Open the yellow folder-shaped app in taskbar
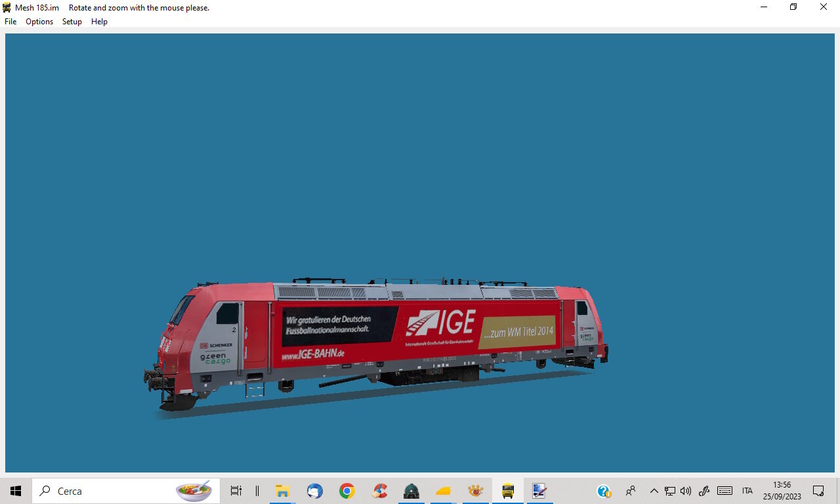840x504 pixels. [x=444, y=491]
